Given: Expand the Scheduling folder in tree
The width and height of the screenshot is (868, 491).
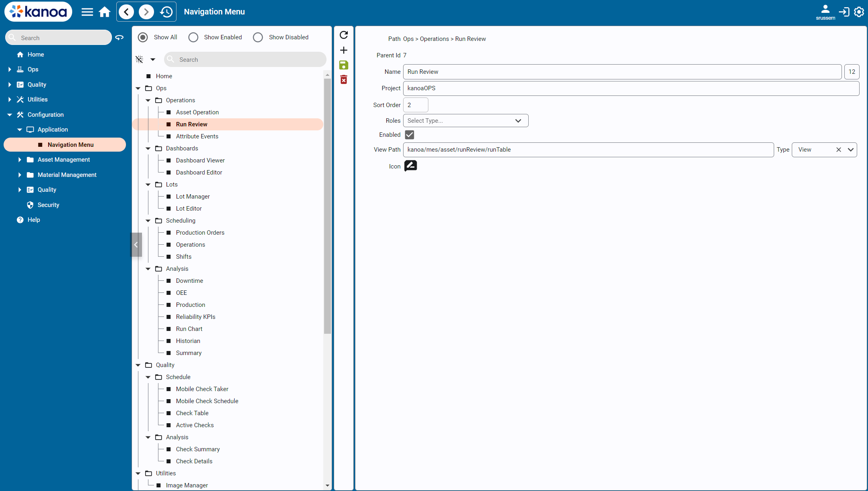Looking at the screenshot, I should point(147,221).
